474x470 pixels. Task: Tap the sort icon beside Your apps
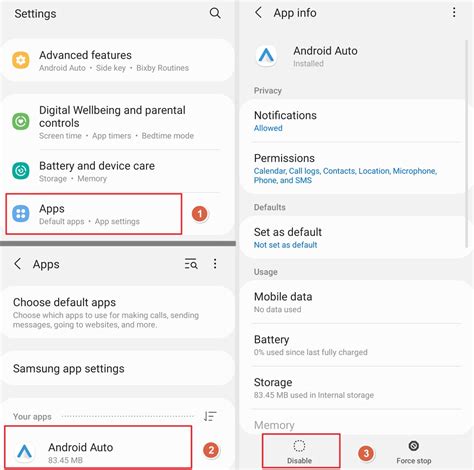tap(210, 416)
